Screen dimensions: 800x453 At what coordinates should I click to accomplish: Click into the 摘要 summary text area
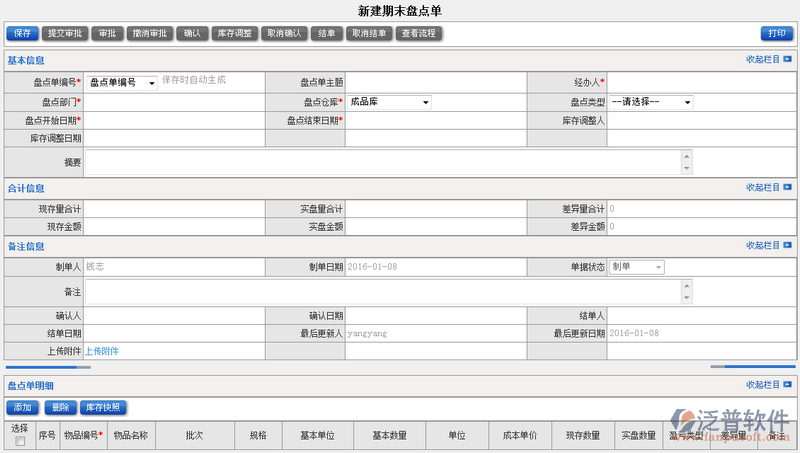382,162
